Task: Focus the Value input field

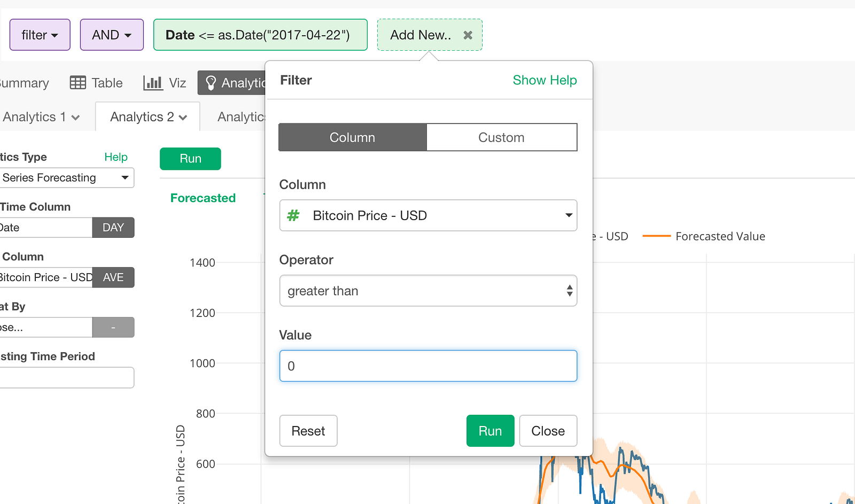Action: coord(428,366)
